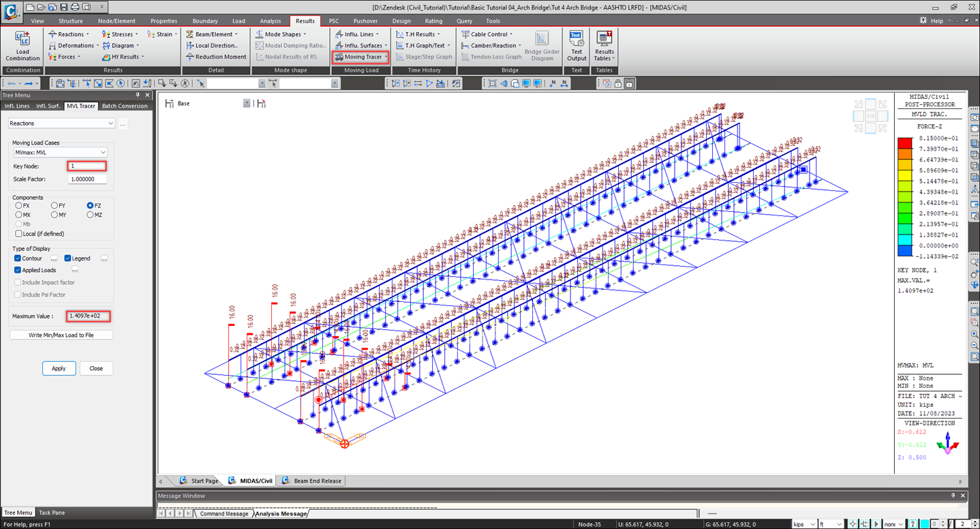Open Influ. Surfaces tool
980x529 pixels.
(361, 46)
